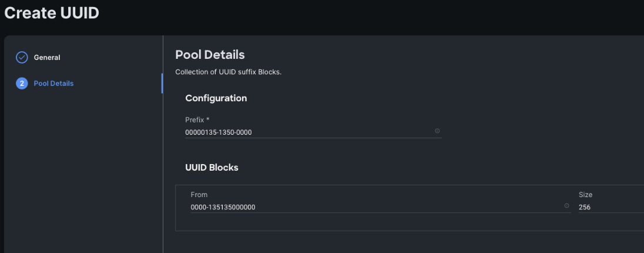Click the step 2 number badge
Screen dimensions: 644x253
[22, 84]
